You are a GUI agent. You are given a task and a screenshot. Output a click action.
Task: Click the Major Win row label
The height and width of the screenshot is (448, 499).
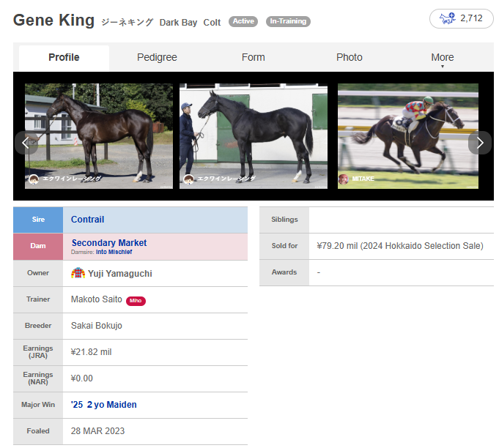[38, 404]
